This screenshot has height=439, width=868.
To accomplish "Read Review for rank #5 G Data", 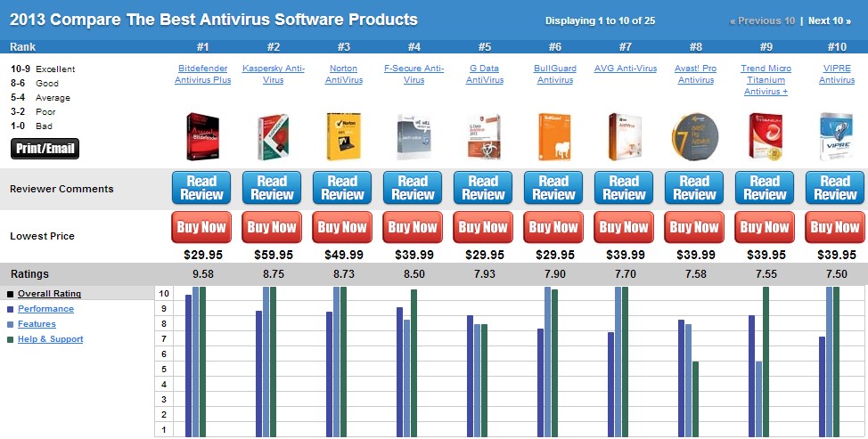I will pos(483,188).
